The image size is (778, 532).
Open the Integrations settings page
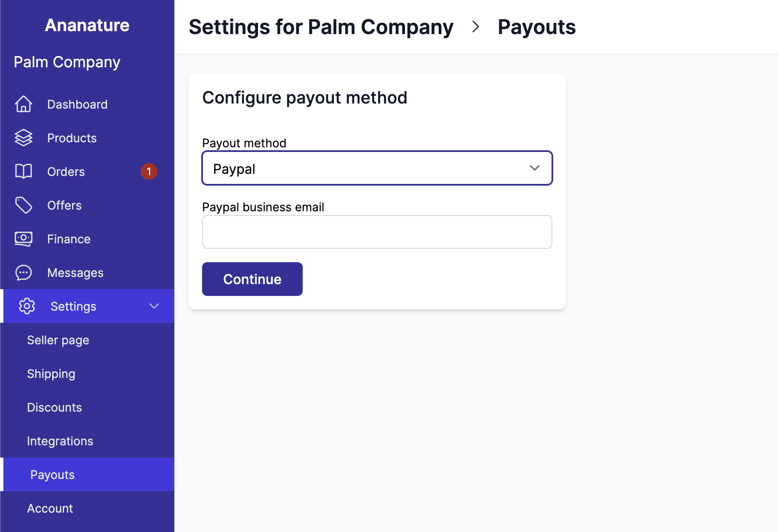[x=60, y=441]
